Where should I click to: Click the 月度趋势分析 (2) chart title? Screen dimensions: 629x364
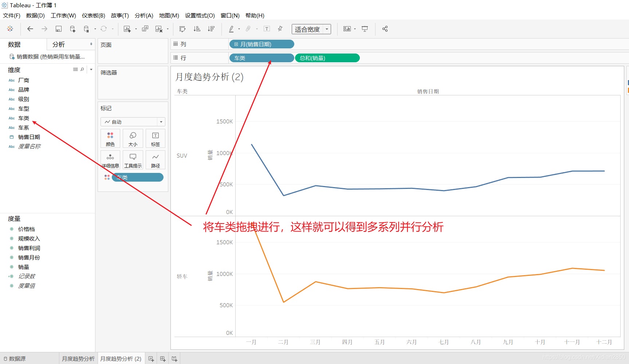pyautogui.click(x=209, y=77)
